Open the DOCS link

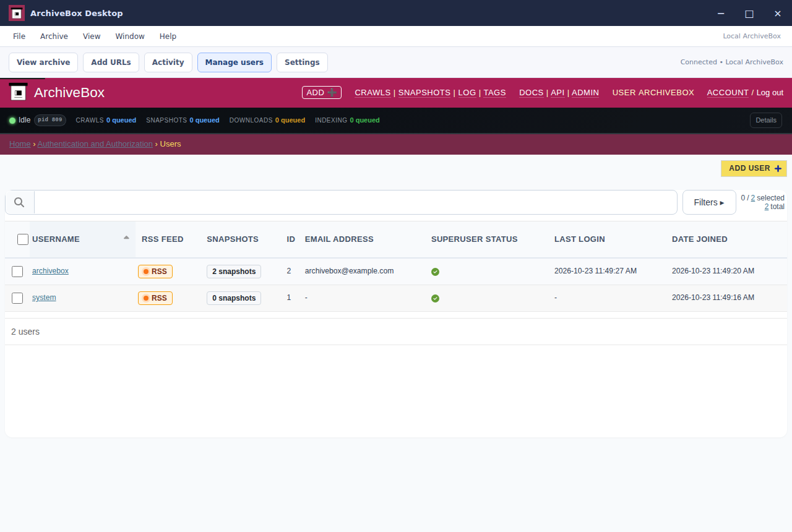coord(532,93)
